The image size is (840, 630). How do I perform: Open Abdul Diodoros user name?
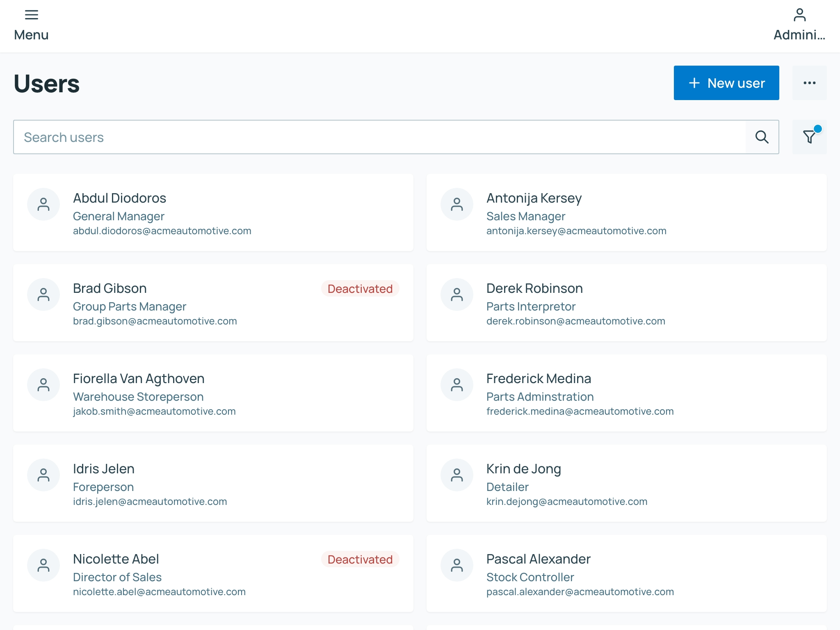coord(119,198)
